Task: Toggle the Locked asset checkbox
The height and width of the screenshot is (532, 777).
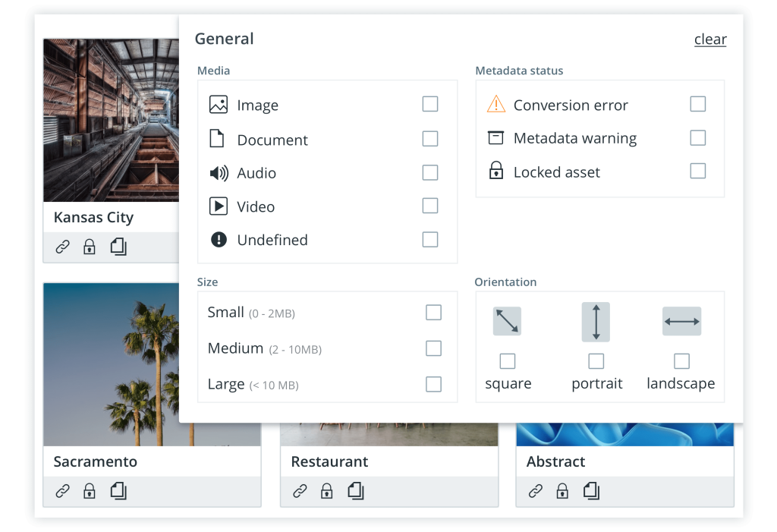Action: click(698, 171)
